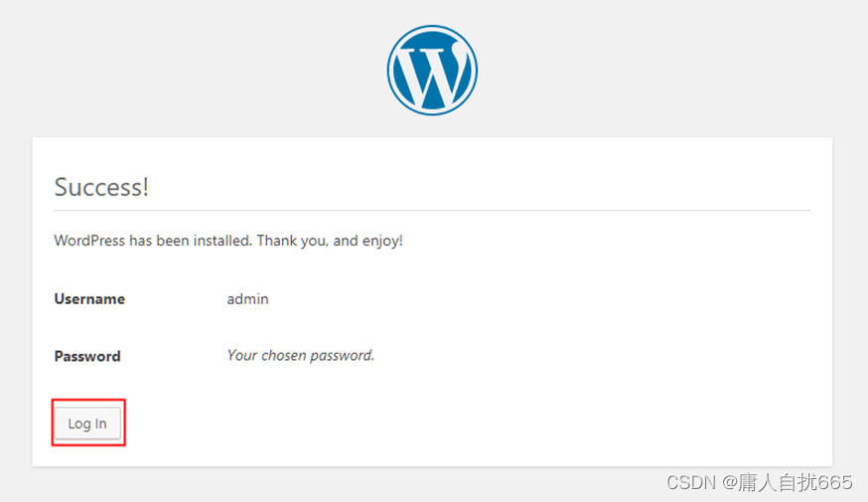Screen dimensions: 868x502
Task: Click the CSDN watermark text
Action: (x=691, y=482)
